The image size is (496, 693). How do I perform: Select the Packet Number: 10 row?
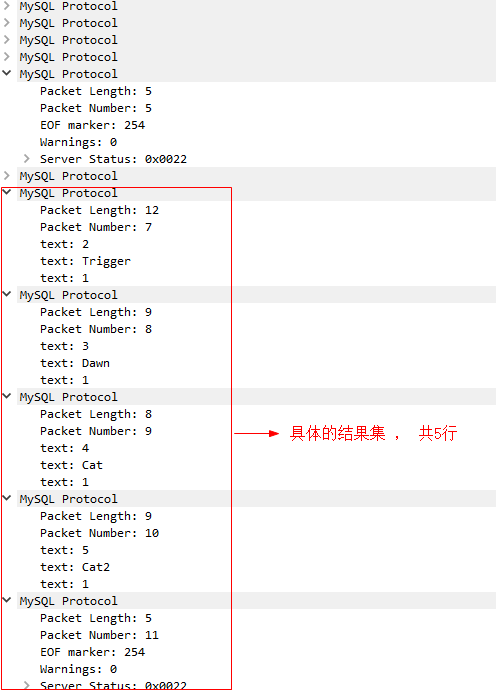(x=99, y=533)
